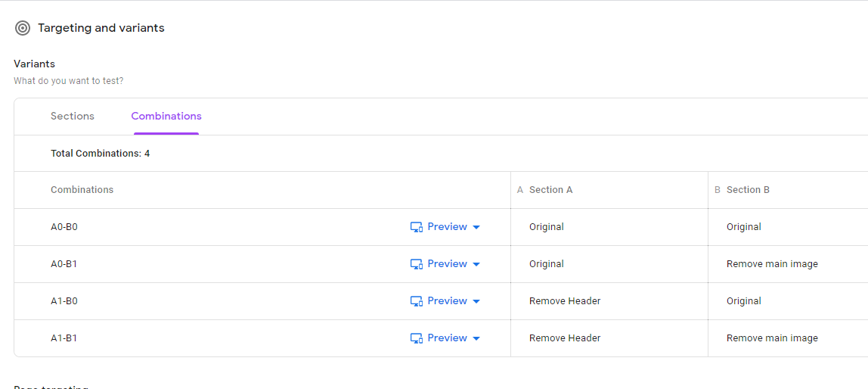Expand the preview dropdown arrow for A0-B1

point(476,264)
